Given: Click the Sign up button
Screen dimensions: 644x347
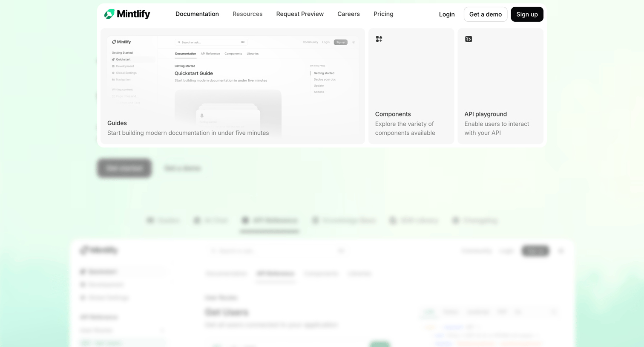Looking at the screenshot, I should (x=527, y=14).
